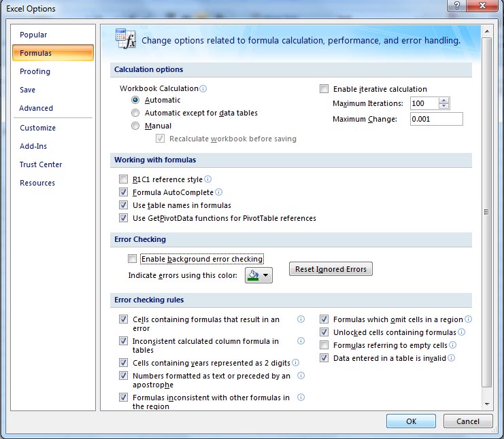This screenshot has height=439, width=504.
Task: Click the Reset Ignored Errors button
Action: click(x=331, y=269)
